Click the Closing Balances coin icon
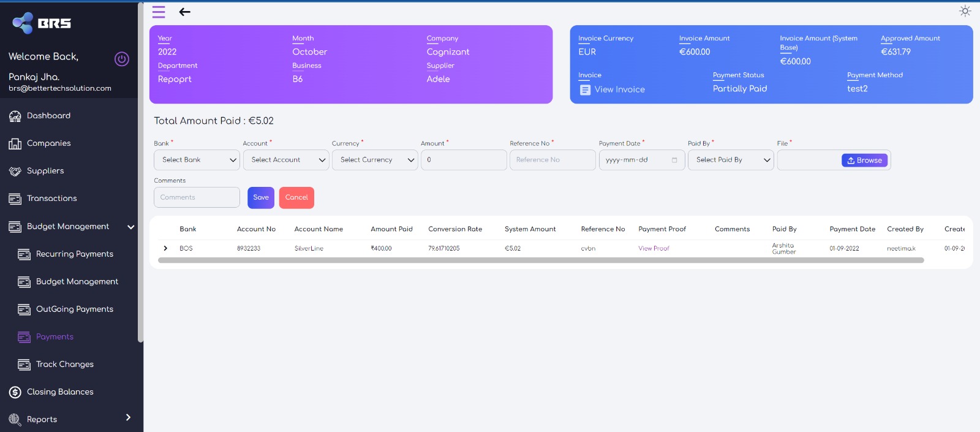Screen dimensions: 980x432 coord(15,392)
